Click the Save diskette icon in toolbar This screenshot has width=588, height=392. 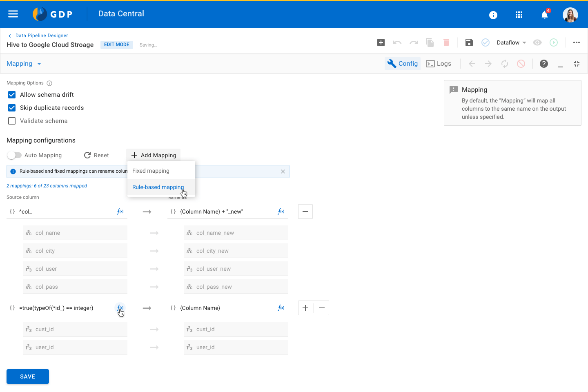(469, 42)
